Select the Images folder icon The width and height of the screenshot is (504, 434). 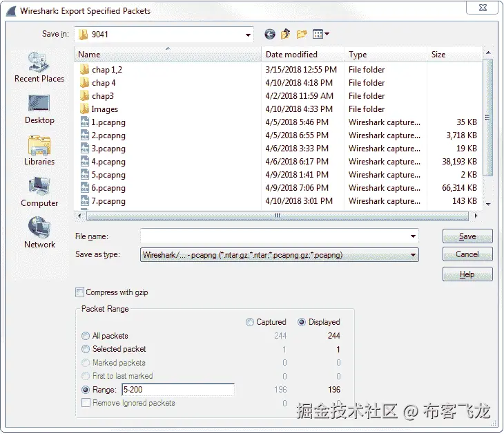pyautogui.click(x=84, y=109)
